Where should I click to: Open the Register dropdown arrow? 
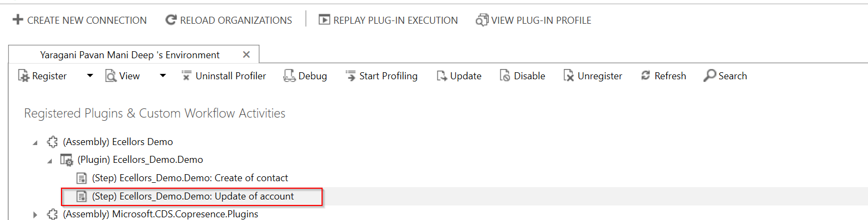pyautogui.click(x=90, y=76)
